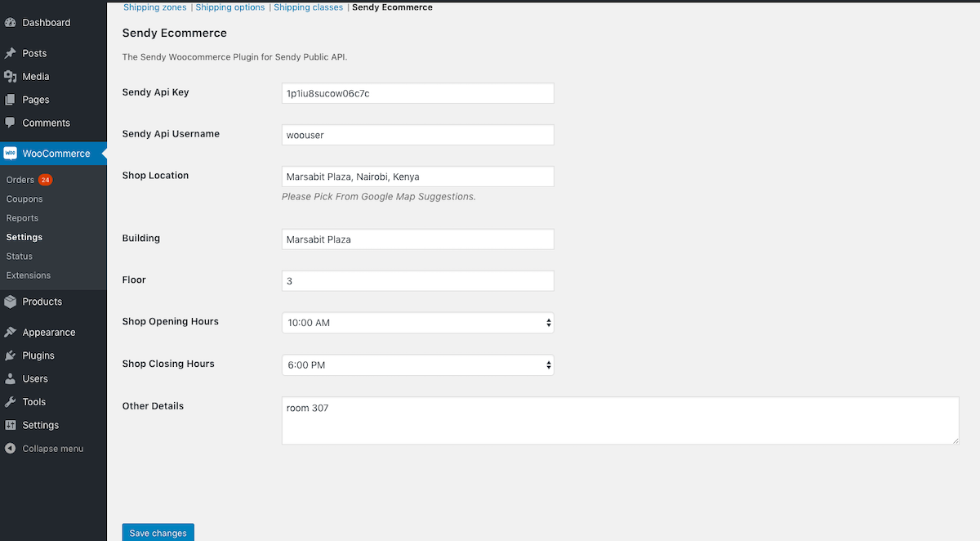Click the Comments speech bubble icon
Image resolution: width=980 pixels, height=541 pixels.
tap(11, 123)
